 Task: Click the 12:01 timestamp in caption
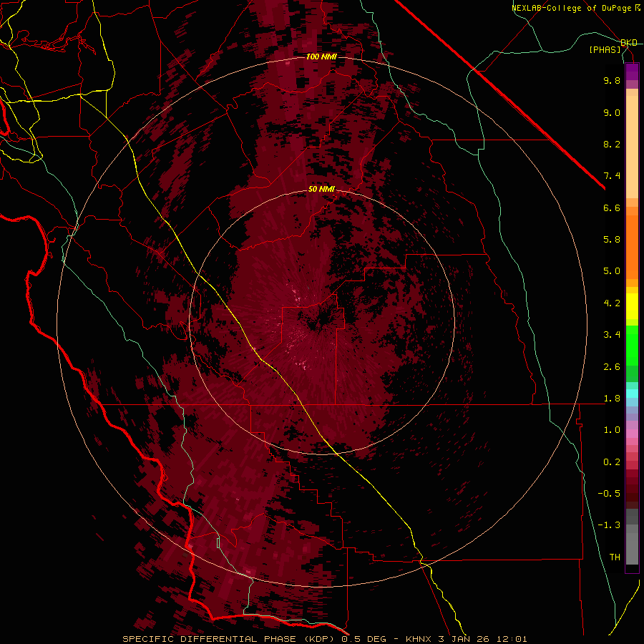(x=512, y=639)
